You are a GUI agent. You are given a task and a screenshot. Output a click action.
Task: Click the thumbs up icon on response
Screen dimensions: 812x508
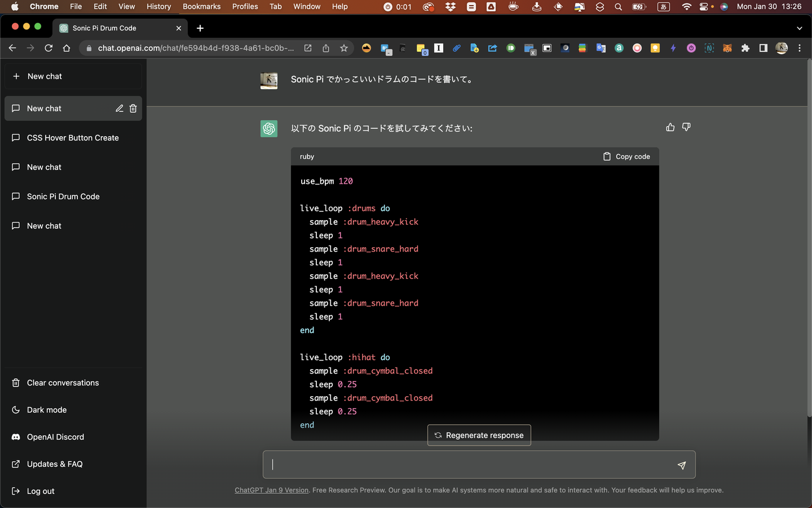670,128
